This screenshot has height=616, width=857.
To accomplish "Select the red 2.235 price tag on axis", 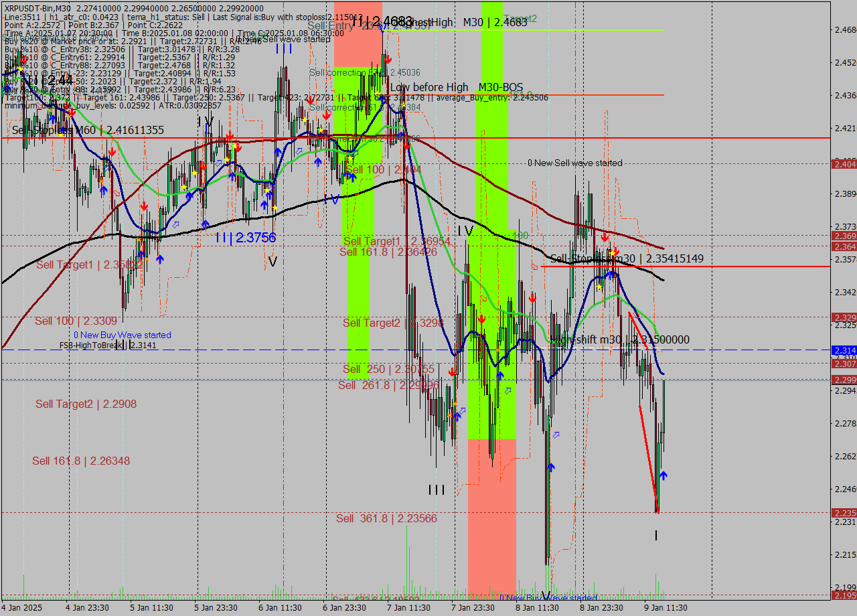I will click(844, 513).
